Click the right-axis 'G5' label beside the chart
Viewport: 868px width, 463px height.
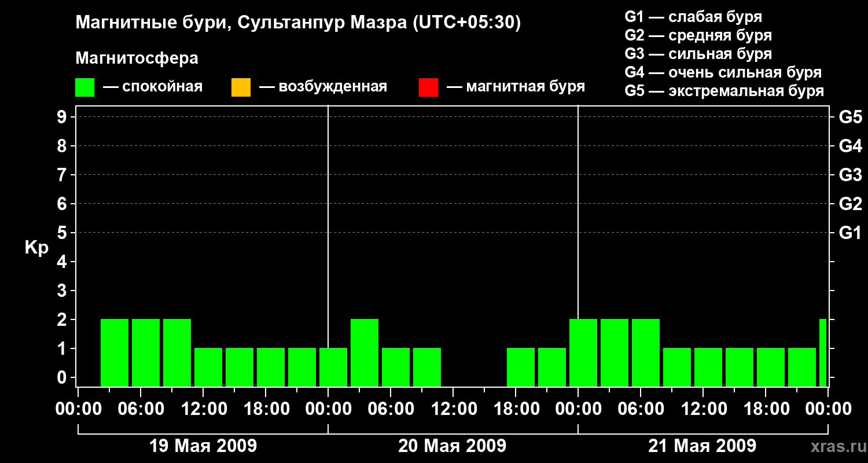tap(851, 117)
